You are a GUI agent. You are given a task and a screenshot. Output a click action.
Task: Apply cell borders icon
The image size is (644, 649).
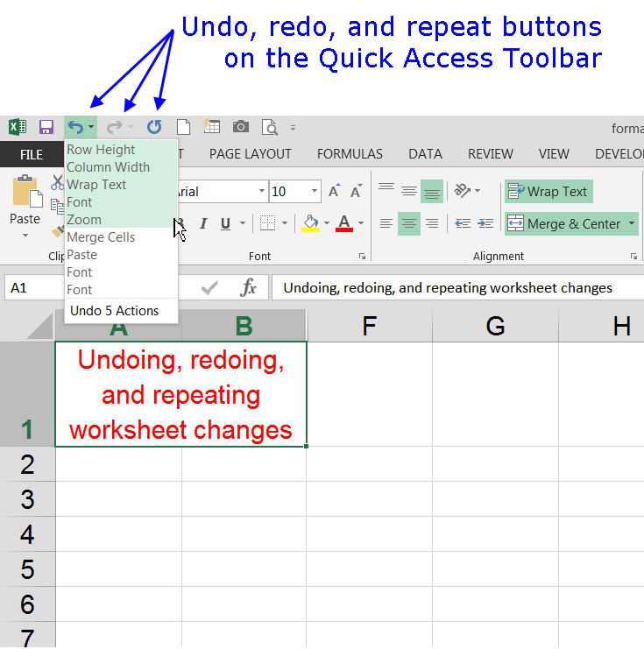tap(267, 223)
